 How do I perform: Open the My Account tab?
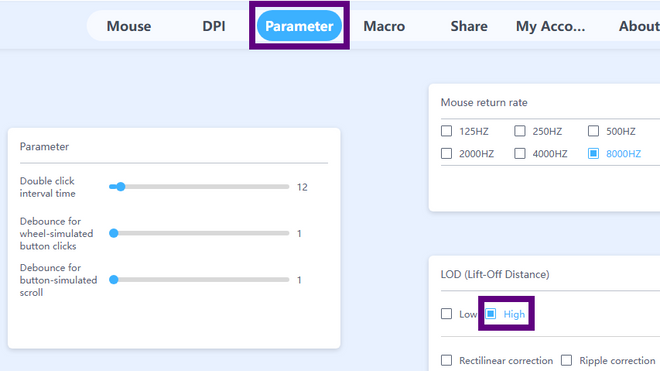551,26
